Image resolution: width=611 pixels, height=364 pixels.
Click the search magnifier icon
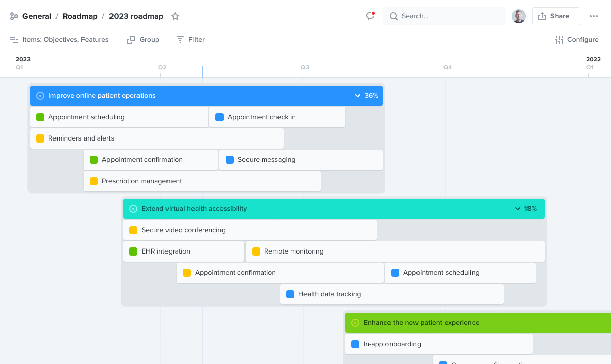tap(393, 16)
